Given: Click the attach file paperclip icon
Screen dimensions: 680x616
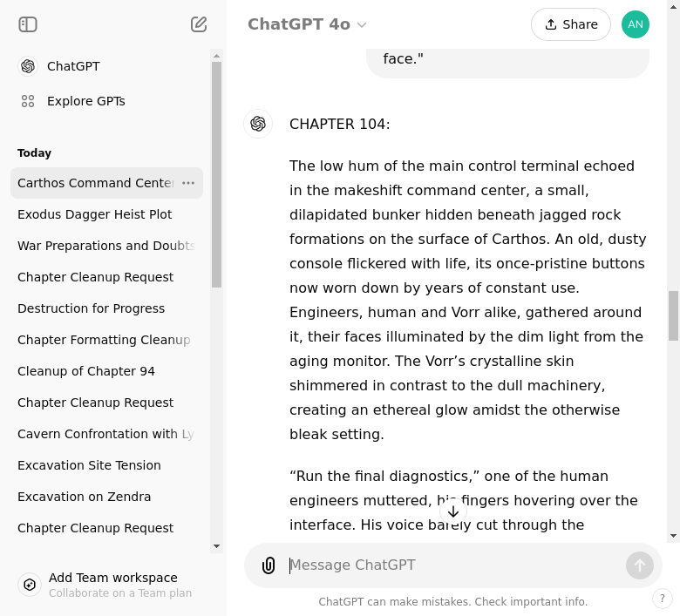Looking at the screenshot, I should tap(269, 565).
